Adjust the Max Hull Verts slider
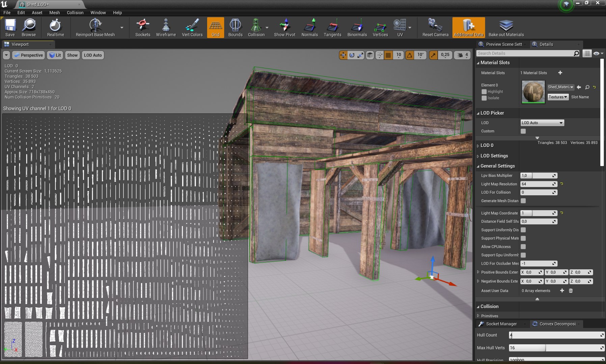This screenshot has height=364, width=606. point(556,348)
